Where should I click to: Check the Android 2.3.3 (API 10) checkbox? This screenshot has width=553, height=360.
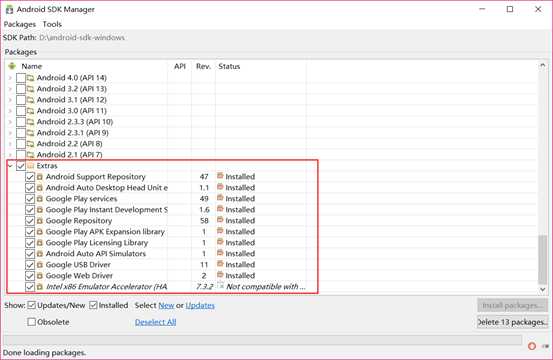point(21,122)
